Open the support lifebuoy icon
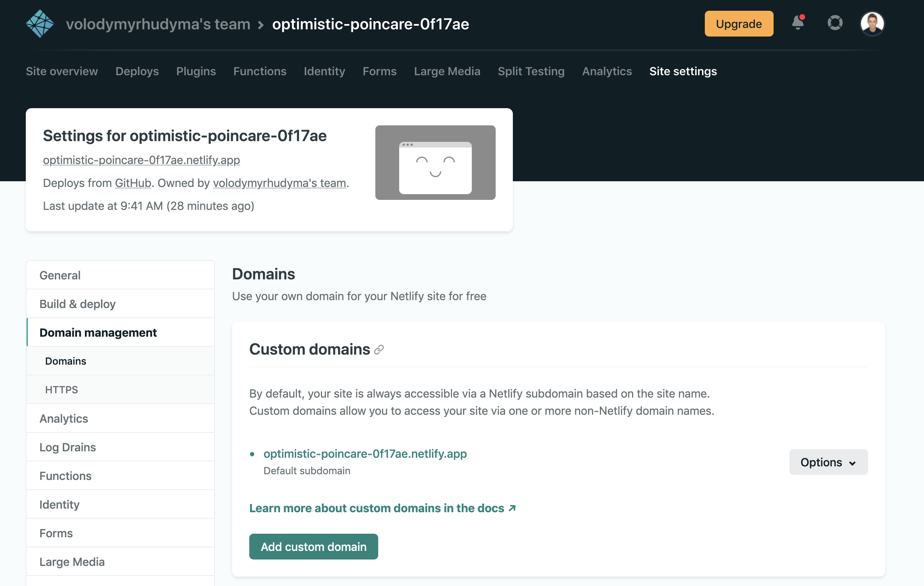The width and height of the screenshot is (924, 586). point(835,23)
